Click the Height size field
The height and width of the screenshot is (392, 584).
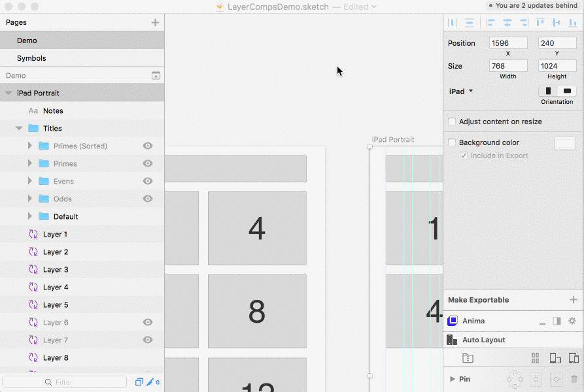557,66
